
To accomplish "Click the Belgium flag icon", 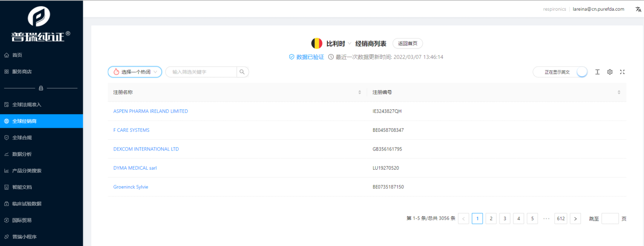I will coord(317,43).
